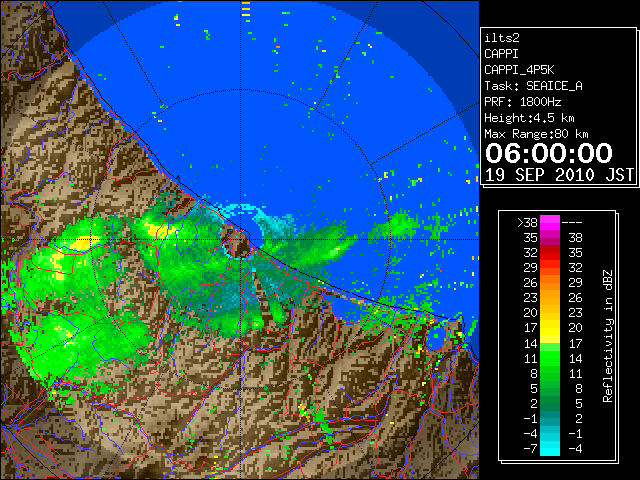
Task: Click the '19 SEP 2010 JST' date
Action: tap(559, 175)
